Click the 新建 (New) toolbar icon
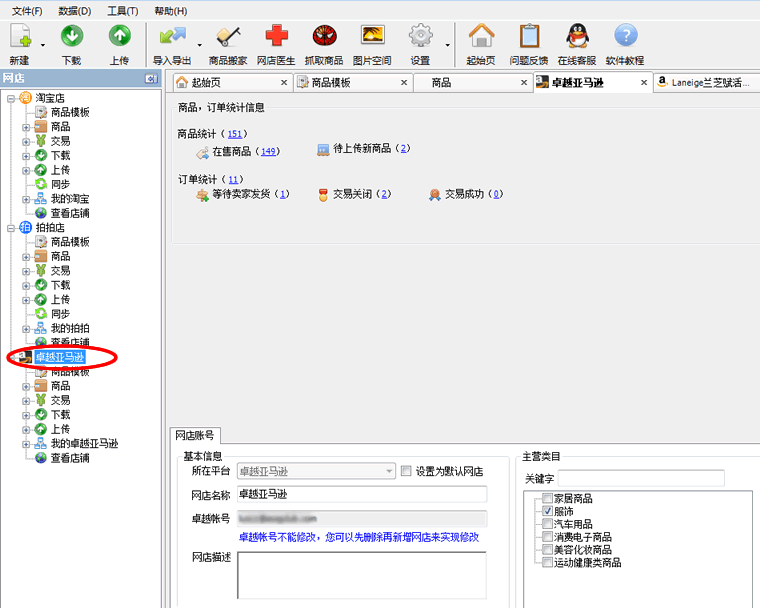The height and width of the screenshot is (608, 760). coord(21,36)
